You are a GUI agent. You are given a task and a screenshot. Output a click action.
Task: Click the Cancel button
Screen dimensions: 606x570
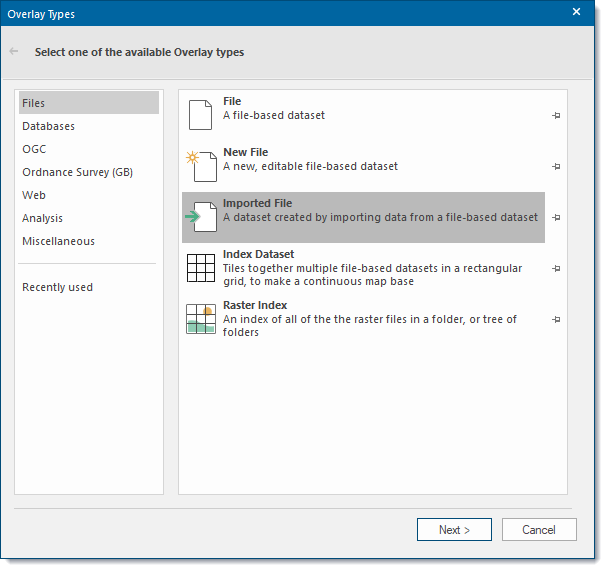539,530
